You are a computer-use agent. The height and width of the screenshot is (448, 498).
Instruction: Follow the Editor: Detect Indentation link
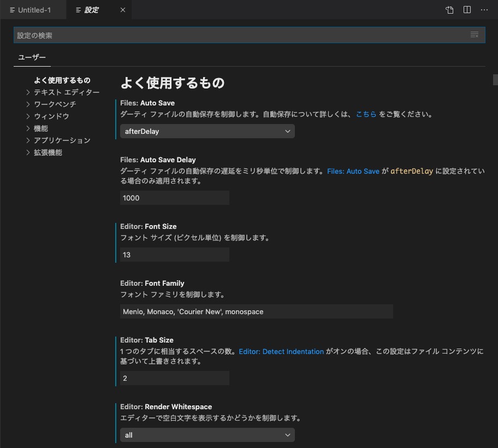pyautogui.click(x=281, y=351)
